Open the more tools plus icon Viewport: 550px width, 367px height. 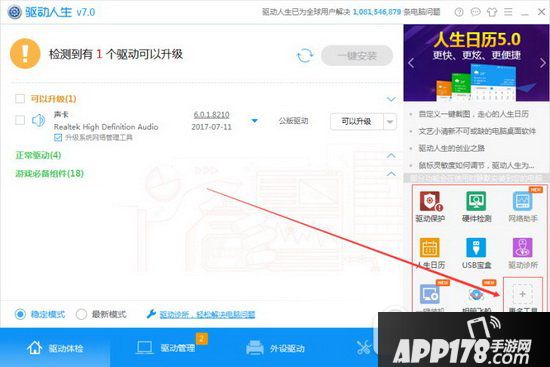(522, 294)
